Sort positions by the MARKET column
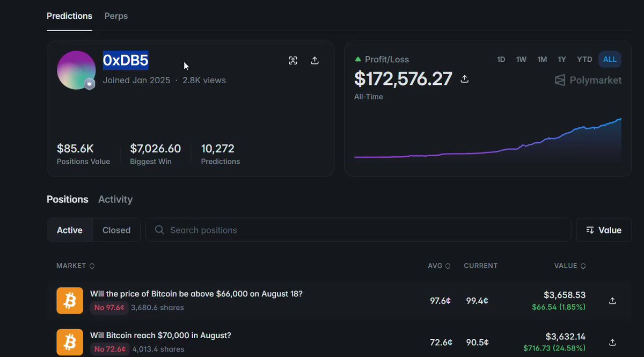 (76, 266)
